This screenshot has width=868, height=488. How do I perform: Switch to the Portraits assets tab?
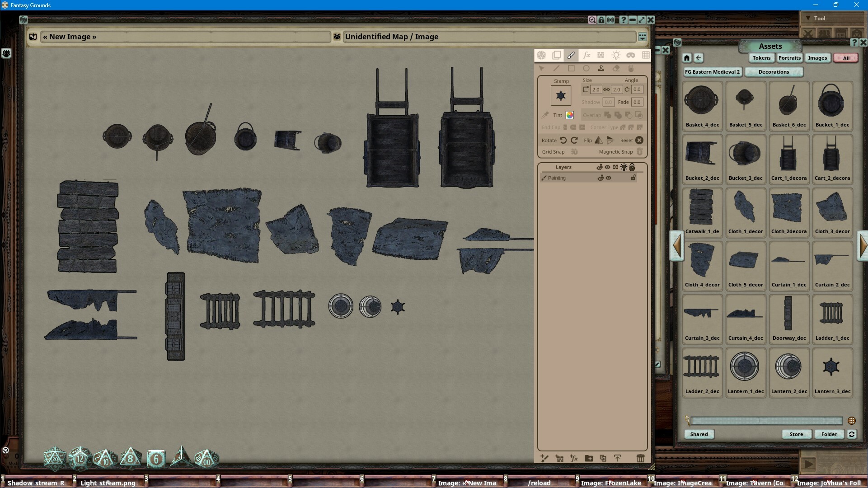(789, 58)
